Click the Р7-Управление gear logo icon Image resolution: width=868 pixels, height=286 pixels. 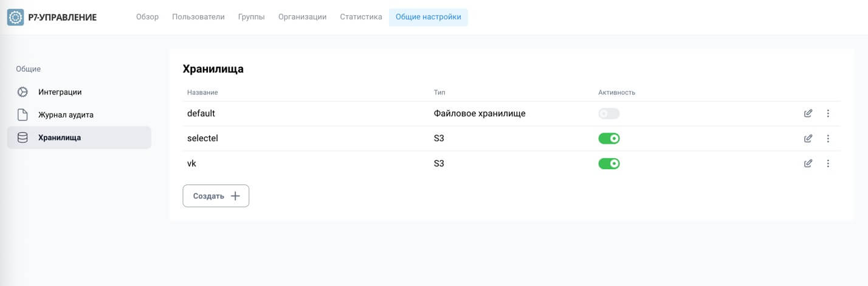point(15,17)
